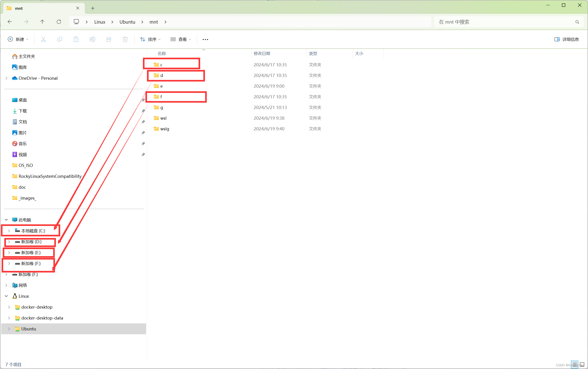Click the Share icon in toolbar
The image size is (588, 369).
(109, 39)
